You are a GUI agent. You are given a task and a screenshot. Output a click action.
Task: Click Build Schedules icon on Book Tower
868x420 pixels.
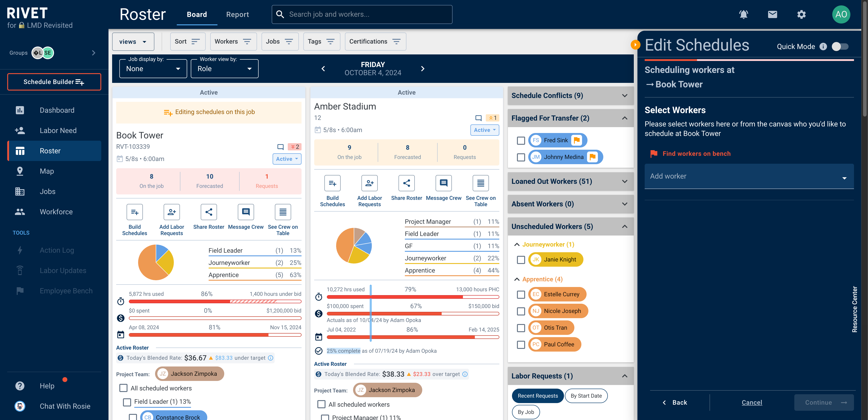point(134,212)
